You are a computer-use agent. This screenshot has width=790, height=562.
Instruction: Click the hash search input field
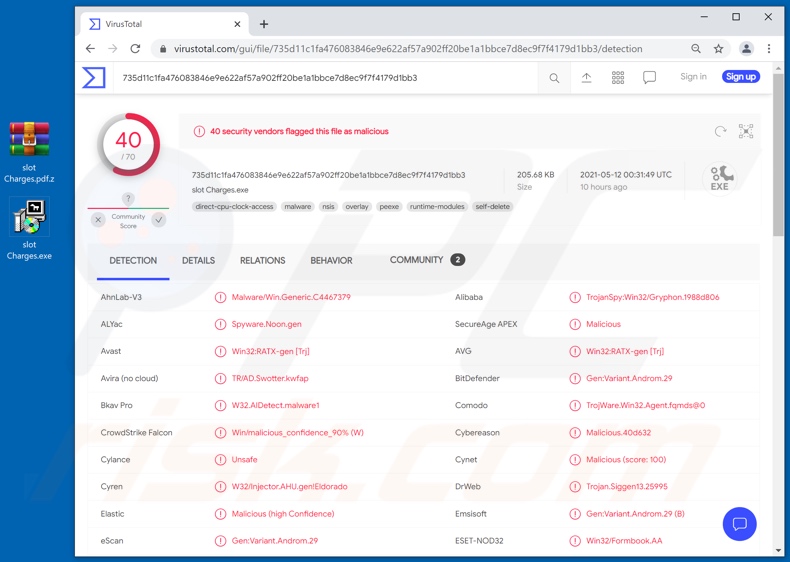pyautogui.click(x=325, y=78)
